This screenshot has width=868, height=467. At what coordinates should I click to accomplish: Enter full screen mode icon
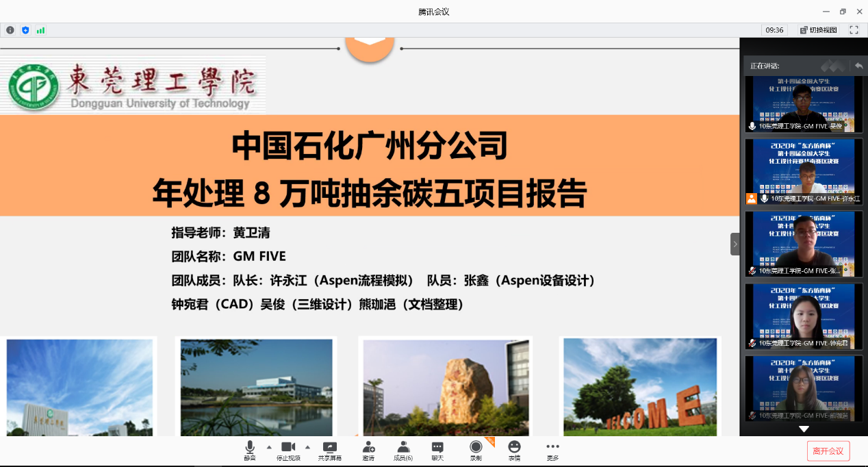click(854, 30)
